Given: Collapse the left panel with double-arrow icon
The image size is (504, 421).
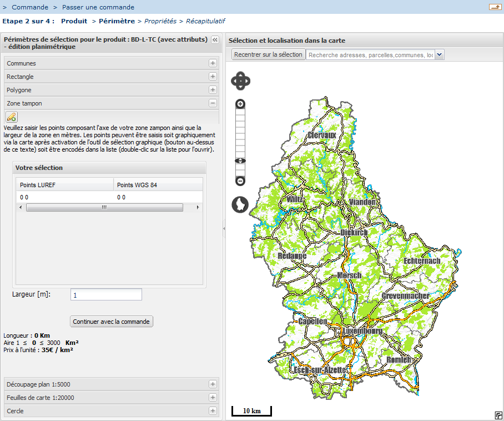Looking at the screenshot, I should click(x=215, y=40).
